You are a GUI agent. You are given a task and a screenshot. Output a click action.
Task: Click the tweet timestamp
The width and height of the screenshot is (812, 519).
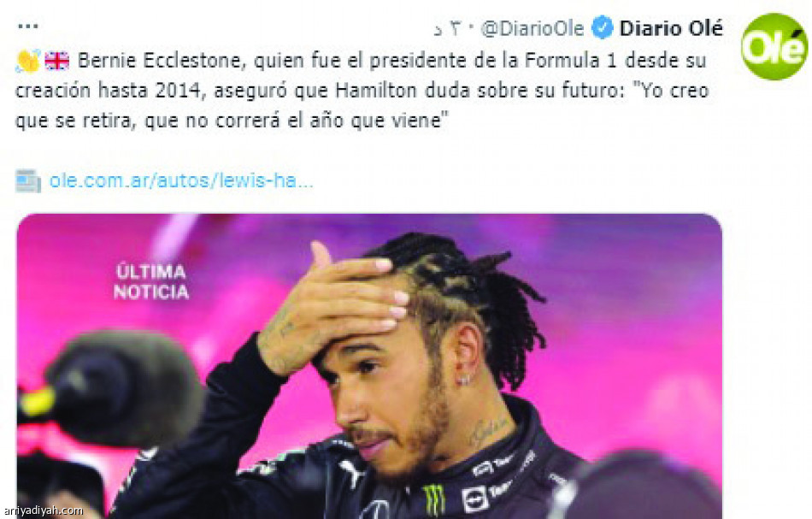coord(449,29)
